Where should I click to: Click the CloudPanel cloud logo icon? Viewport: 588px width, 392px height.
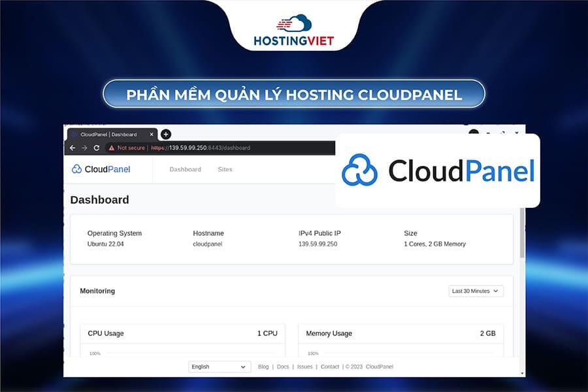[76, 169]
